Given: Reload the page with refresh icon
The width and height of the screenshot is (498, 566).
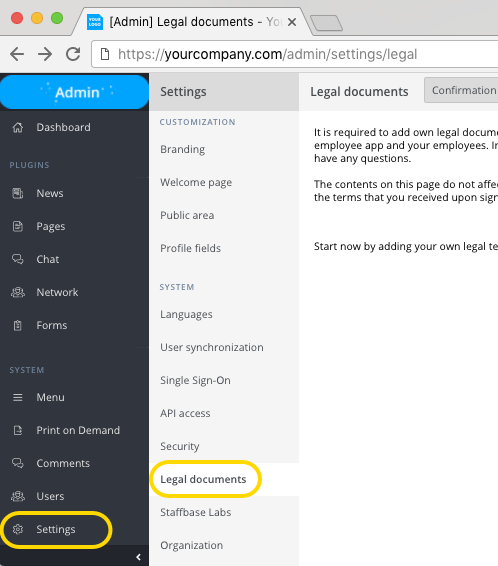Looking at the screenshot, I should pyautogui.click(x=73, y=54).
